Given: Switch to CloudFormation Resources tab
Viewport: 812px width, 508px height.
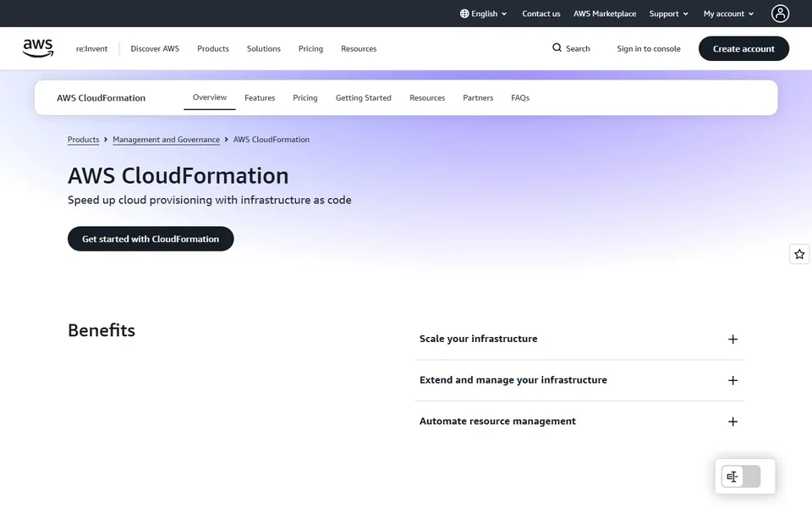Looking at the screenshot, I should pyautogui.click(x=427, y=97).
